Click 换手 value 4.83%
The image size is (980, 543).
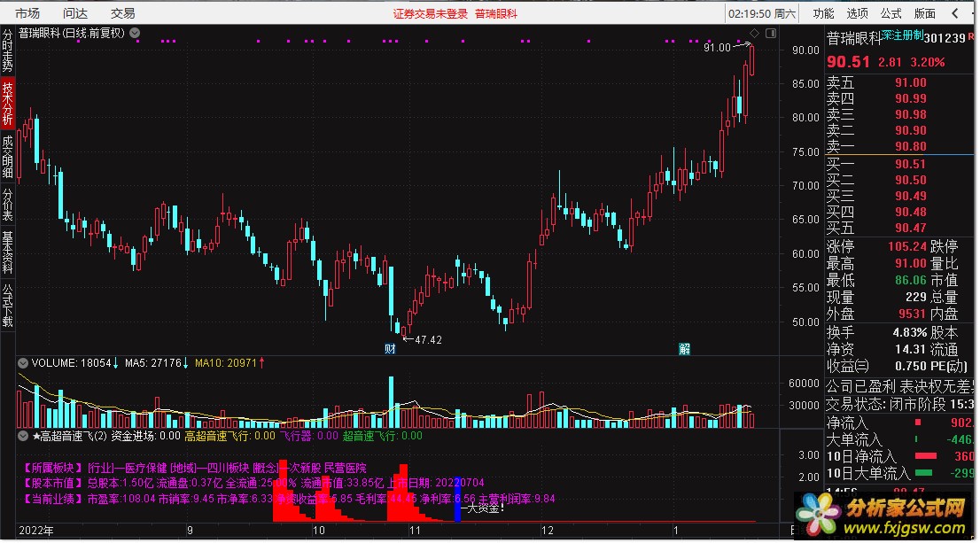pyautogui.click(x=911, y=332)
